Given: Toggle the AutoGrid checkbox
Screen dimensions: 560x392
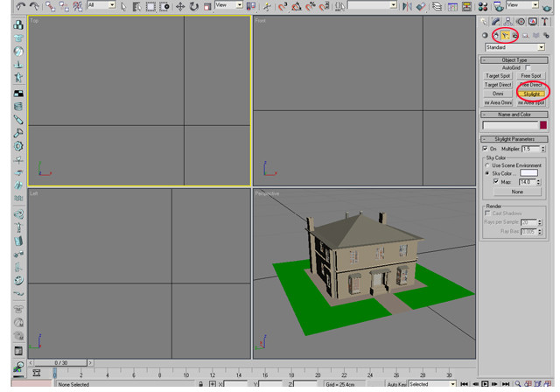Looking at the screenshot, I should [x=528, y=67].
